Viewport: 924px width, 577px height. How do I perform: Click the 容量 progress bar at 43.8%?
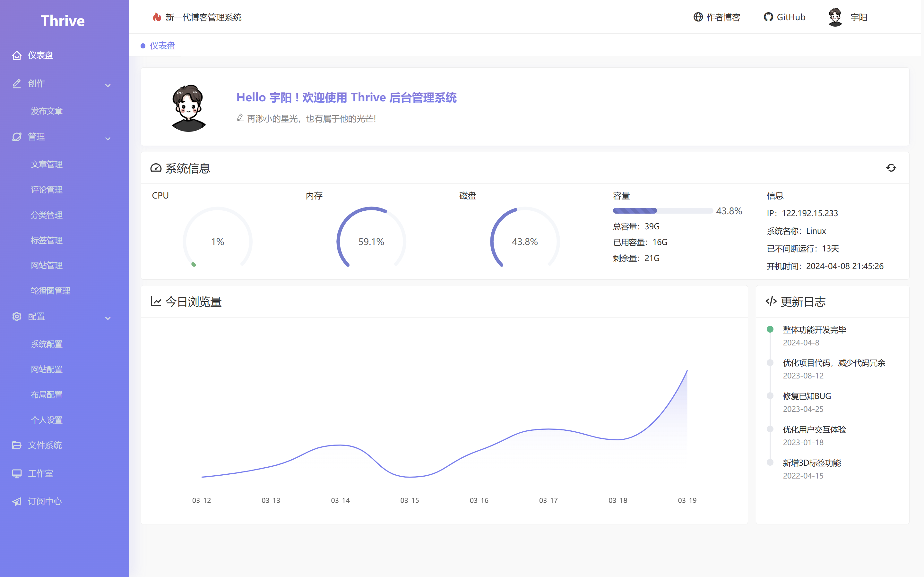[x=662, y=211]
